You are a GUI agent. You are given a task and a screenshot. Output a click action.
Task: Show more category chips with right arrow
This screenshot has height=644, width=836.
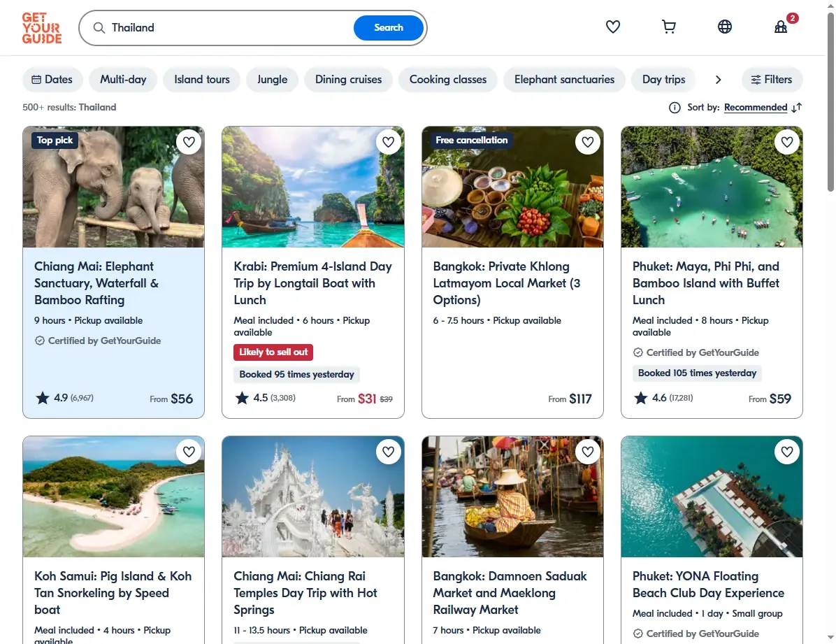tap(718, 80)
